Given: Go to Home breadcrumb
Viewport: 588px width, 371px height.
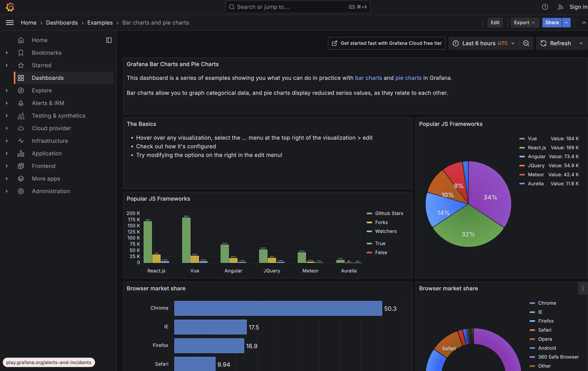Looking at the screenshot, I should pos(29,23).
